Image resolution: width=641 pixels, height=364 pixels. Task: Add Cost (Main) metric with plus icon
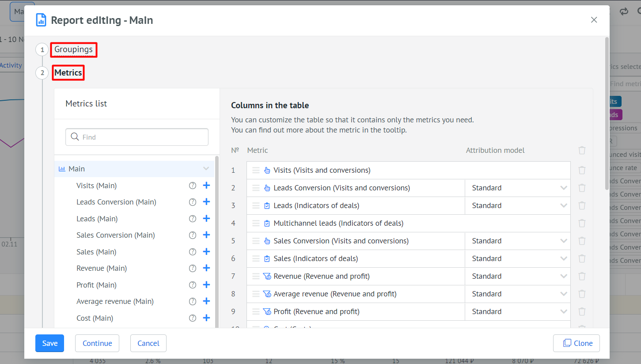pyautogui.click(x=206, y=318)
